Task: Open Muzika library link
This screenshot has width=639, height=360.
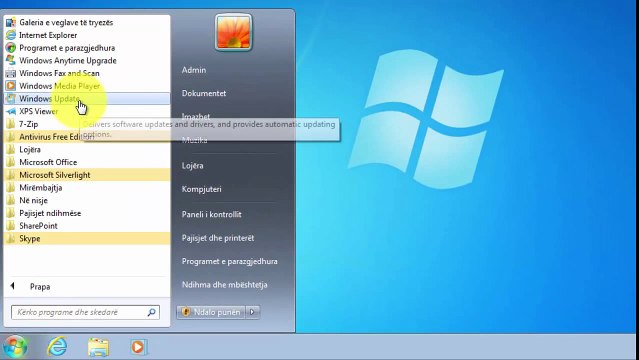Action: coord(194,140)
